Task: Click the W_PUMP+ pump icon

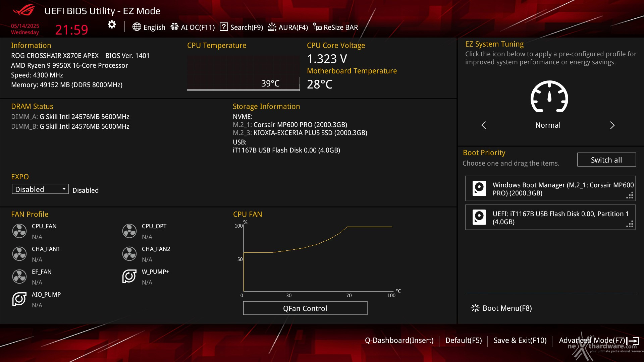Action: pyautogui.click(x=129, y=277)
